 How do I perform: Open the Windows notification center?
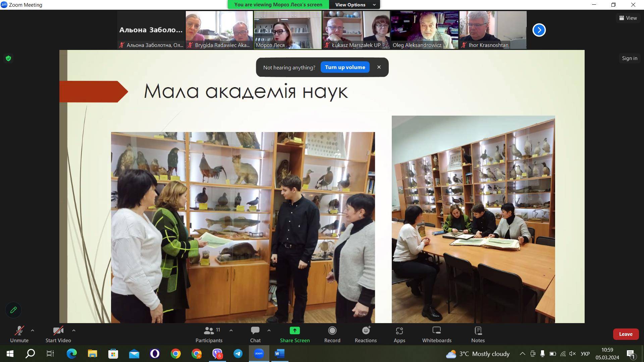(x=631, y=354)
